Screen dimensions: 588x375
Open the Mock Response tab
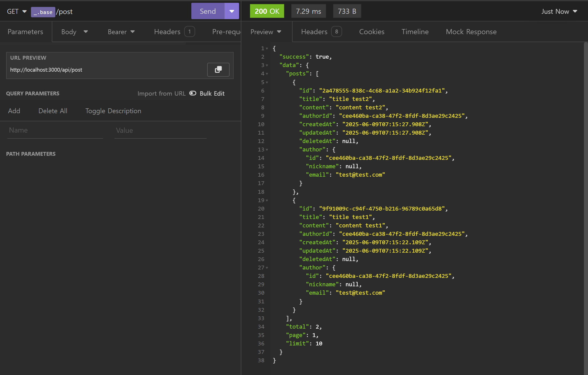tap(471, 32)
